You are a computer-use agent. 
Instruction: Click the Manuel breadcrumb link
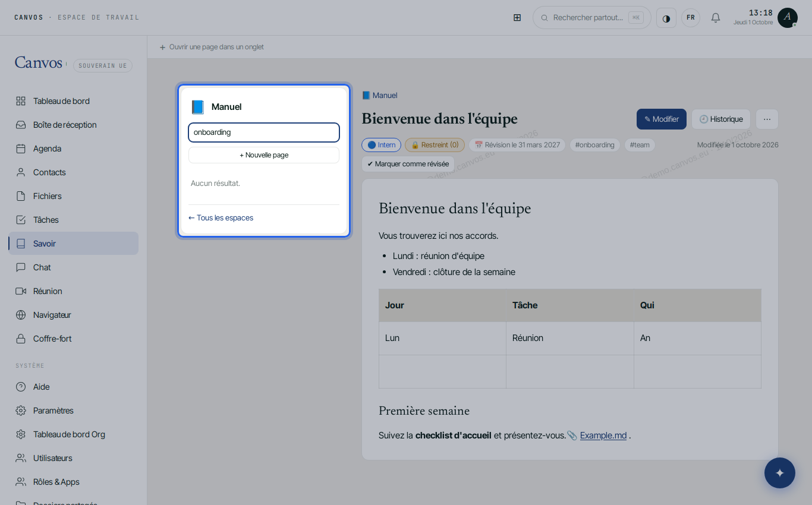[x=379, y=95]
